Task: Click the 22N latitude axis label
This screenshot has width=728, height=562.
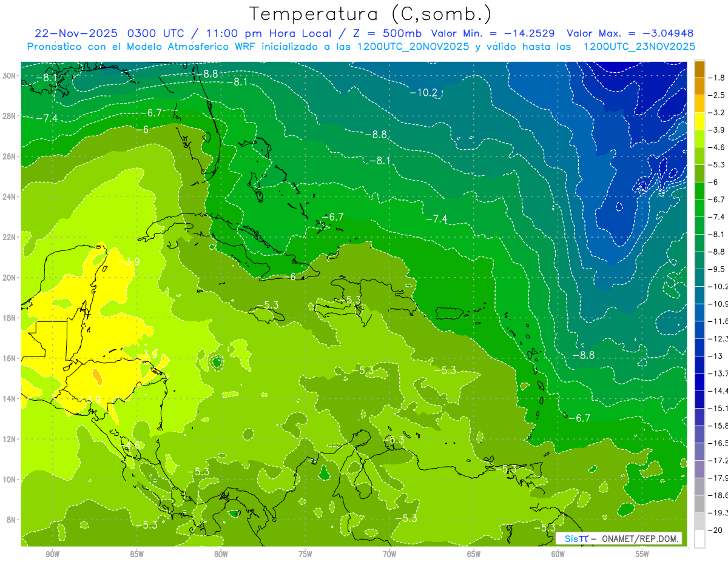Action: [10, 237]
